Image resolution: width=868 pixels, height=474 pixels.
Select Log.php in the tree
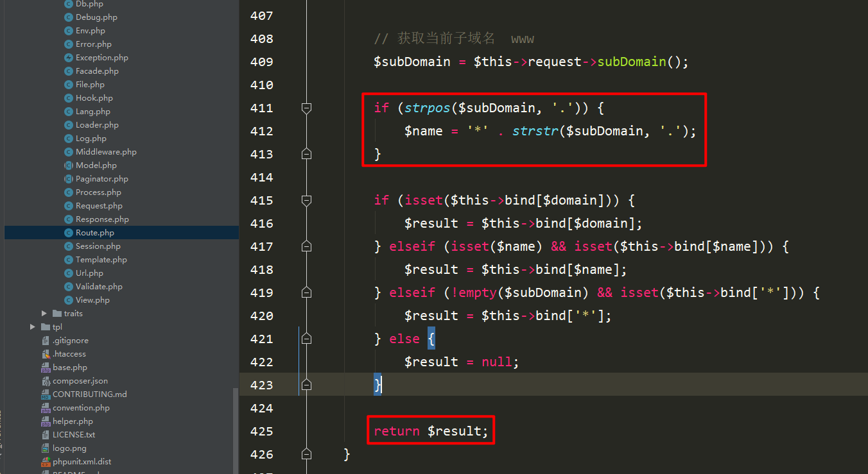pyautogui.click(x=91, y=139)
